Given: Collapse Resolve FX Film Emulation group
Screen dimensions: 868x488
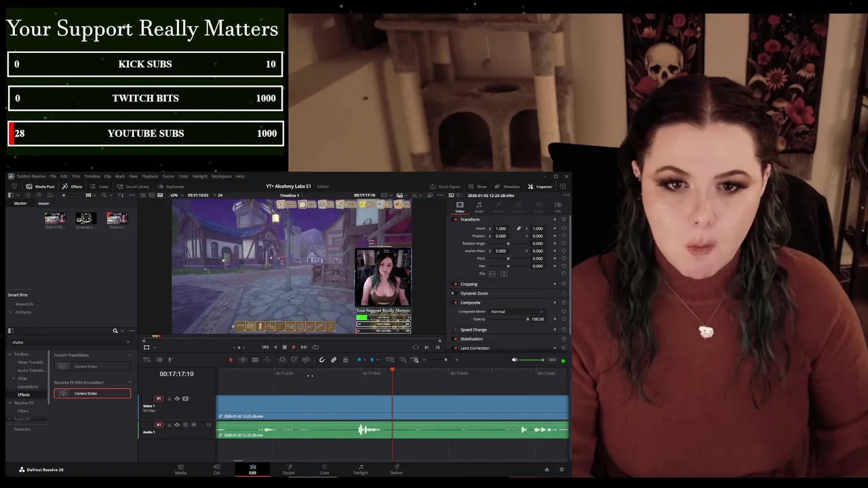Looking at the screenshot, I should pos(130,382).
